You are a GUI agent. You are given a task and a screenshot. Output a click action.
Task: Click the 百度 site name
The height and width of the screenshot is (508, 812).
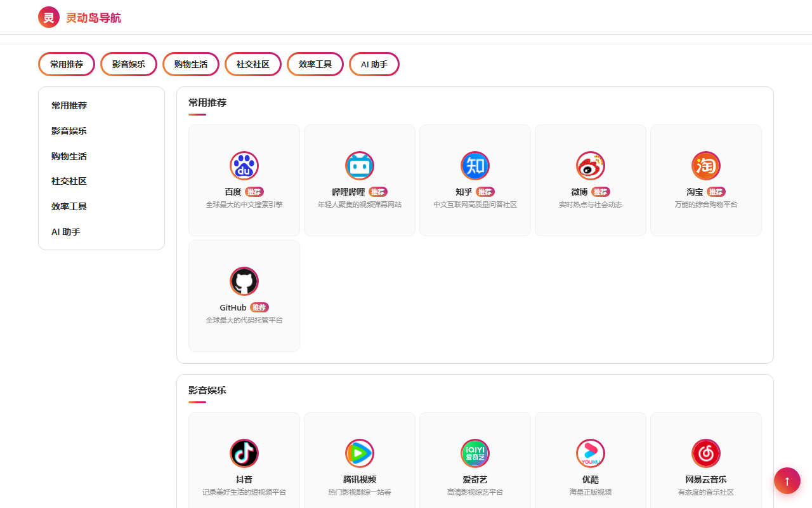(x=233, y=192)
